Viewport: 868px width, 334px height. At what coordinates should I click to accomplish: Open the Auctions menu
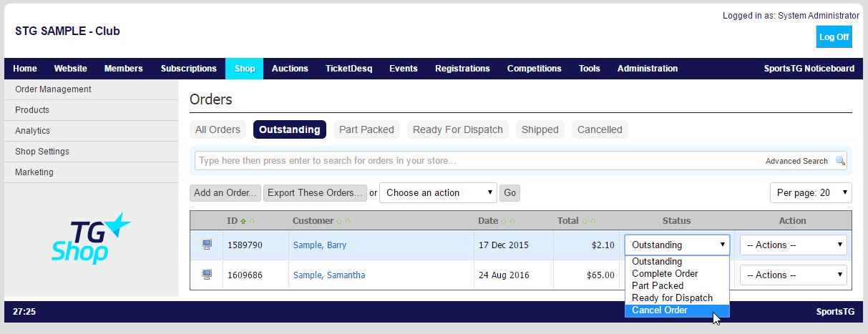tap(290, 69)
